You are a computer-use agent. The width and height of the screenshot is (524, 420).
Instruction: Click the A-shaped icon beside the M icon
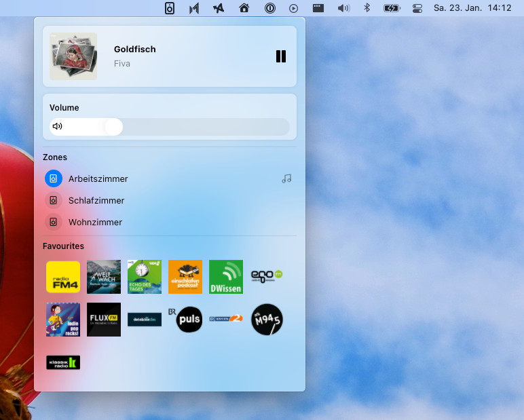click(219, 8)
